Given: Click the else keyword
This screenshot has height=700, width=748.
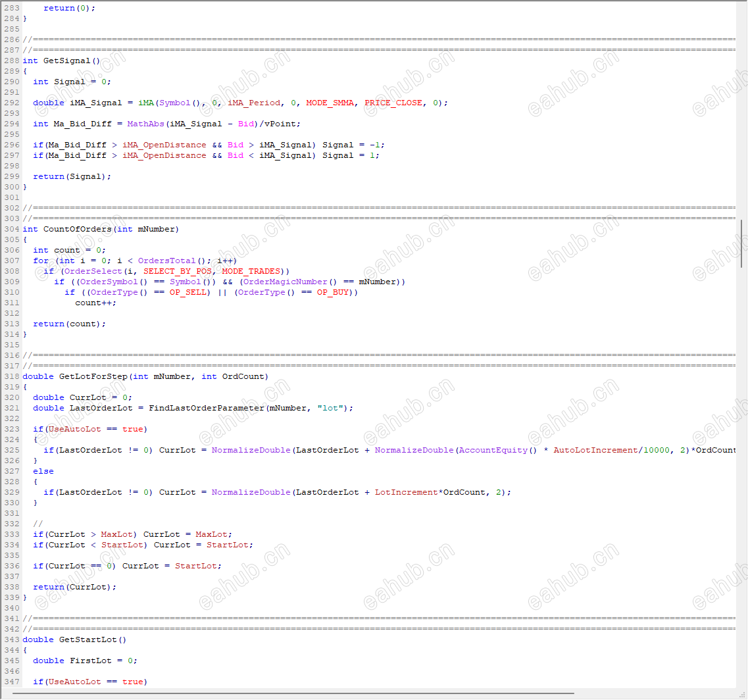Looking at the screenshot, I should (43, 471).
